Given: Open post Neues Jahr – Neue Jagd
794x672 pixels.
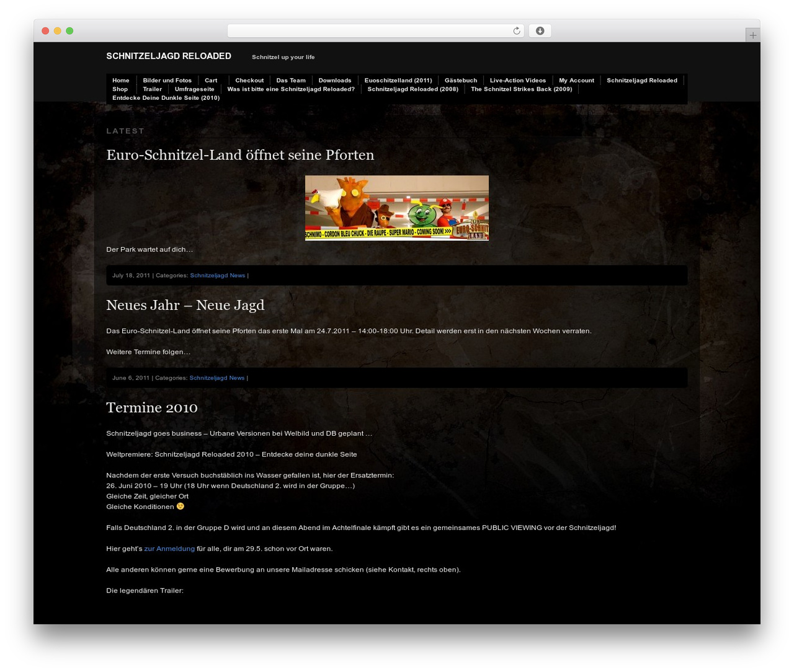Looking at the screenshot, I should tap(185, 305).
